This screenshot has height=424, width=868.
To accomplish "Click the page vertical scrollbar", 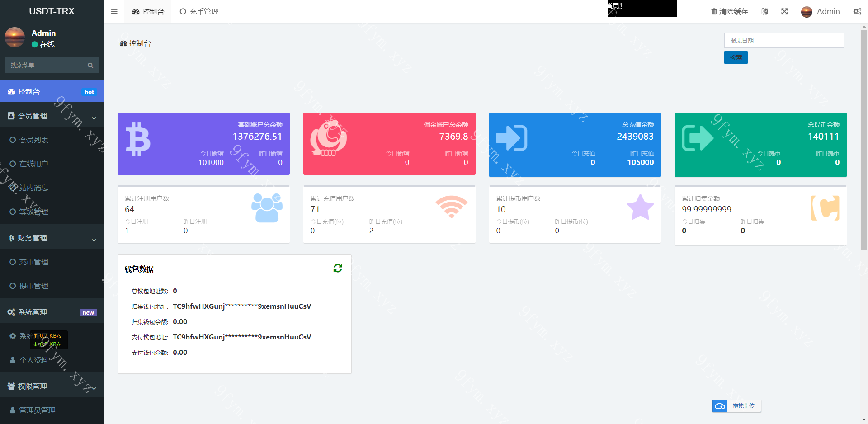I will [x=864, y=140].
